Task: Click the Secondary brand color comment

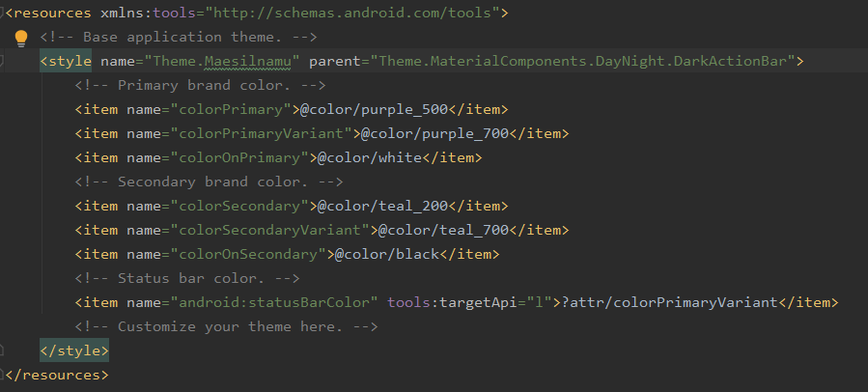Action: point(210,182)
